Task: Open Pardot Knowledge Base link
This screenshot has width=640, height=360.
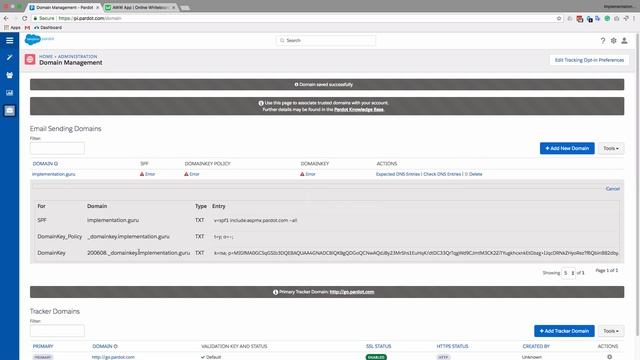Action: [359, 109]
